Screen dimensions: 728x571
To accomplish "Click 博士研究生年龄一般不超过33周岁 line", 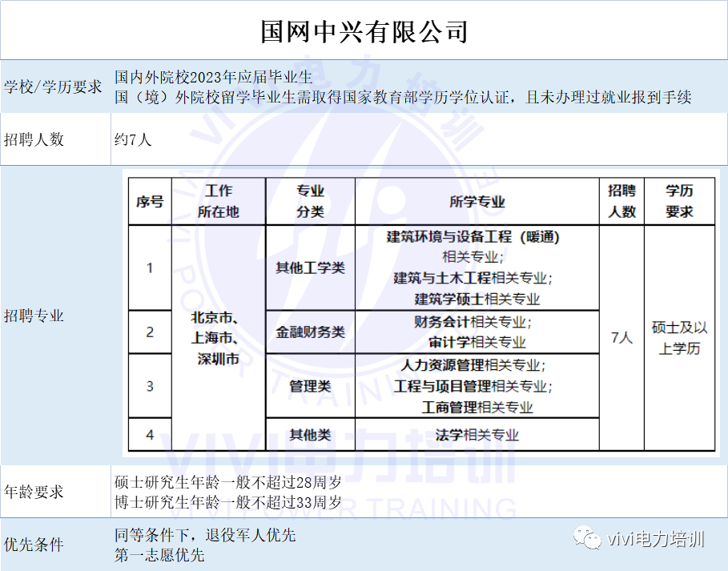I will (x=228, y=502).
